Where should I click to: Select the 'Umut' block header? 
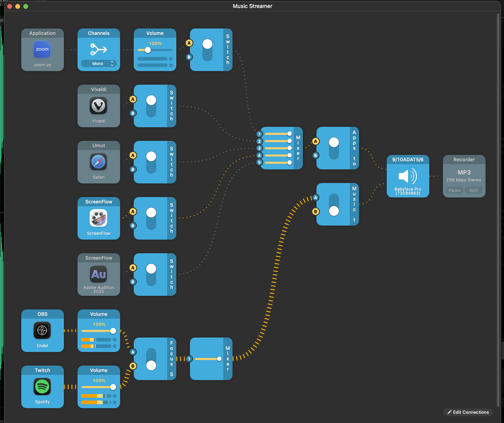click(98, 146)
